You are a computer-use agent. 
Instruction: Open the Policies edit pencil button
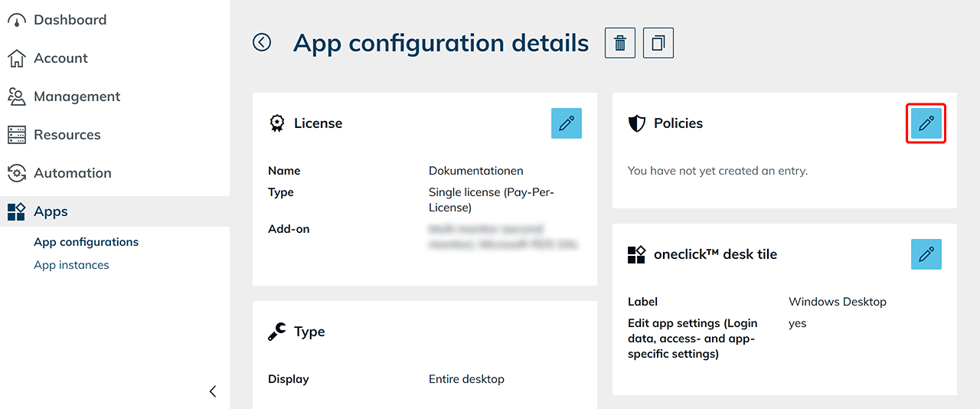pyautogui.click(x=926, y=123)
